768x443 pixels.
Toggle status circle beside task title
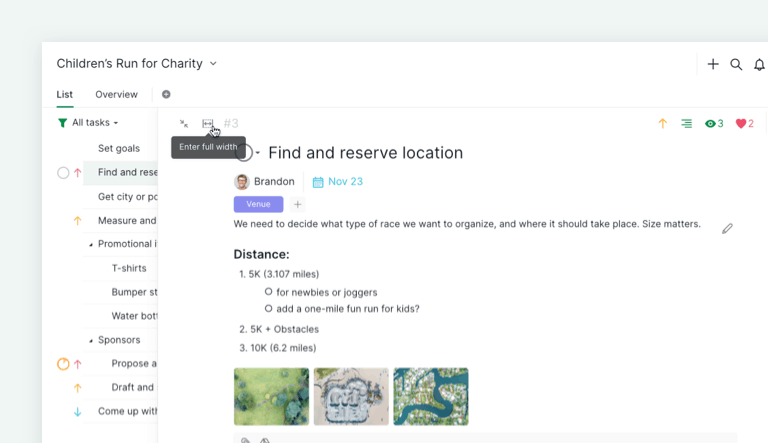pyautogui.click(x=244, y=153)
